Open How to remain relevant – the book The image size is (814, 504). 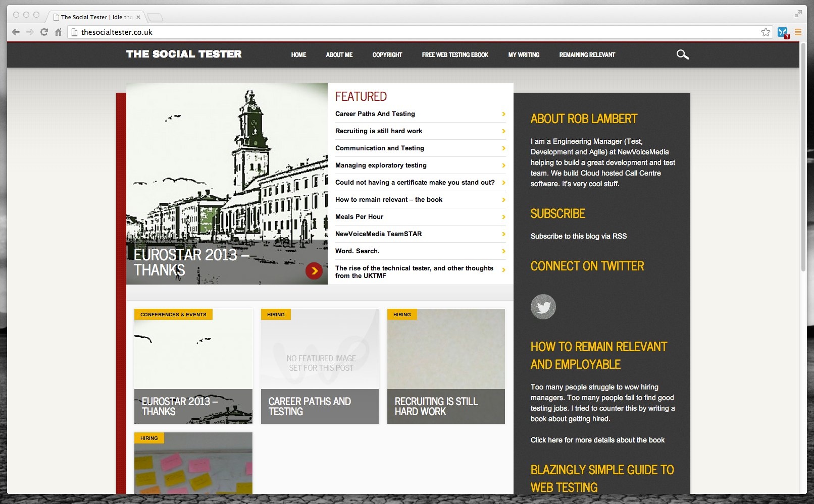tap(389, 200)
